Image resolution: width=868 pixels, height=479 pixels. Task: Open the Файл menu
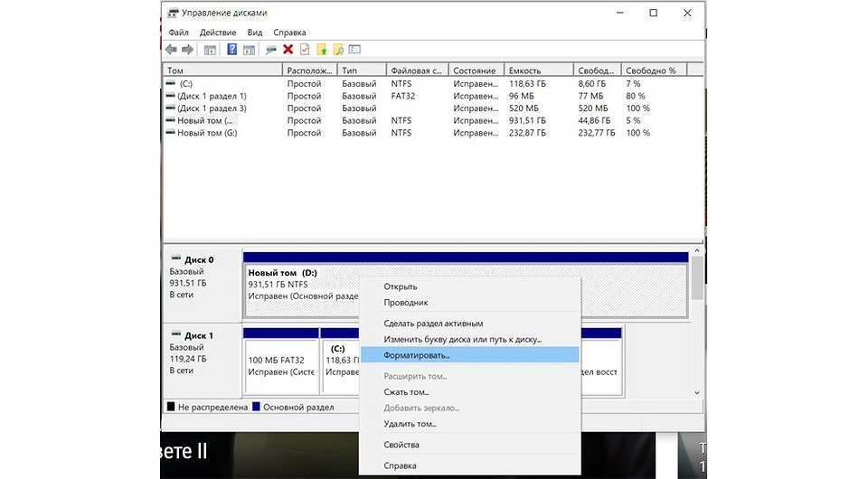point(178,32)
